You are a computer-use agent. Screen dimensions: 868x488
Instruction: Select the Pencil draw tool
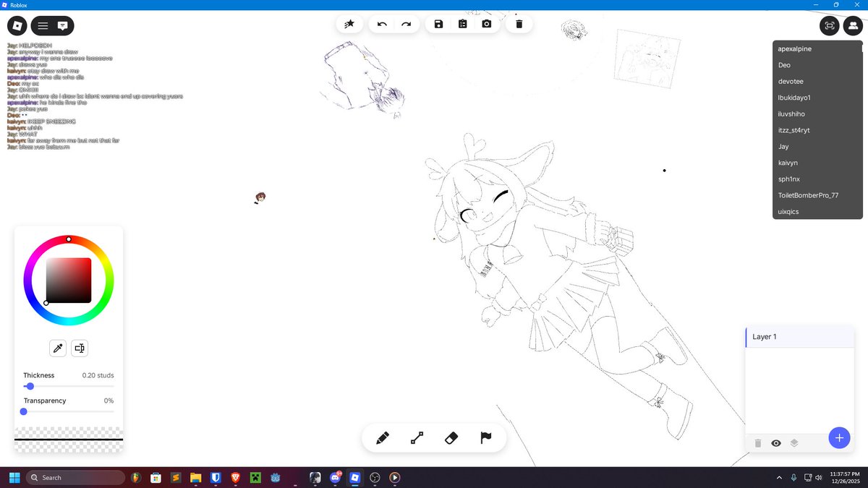point(383,438)
